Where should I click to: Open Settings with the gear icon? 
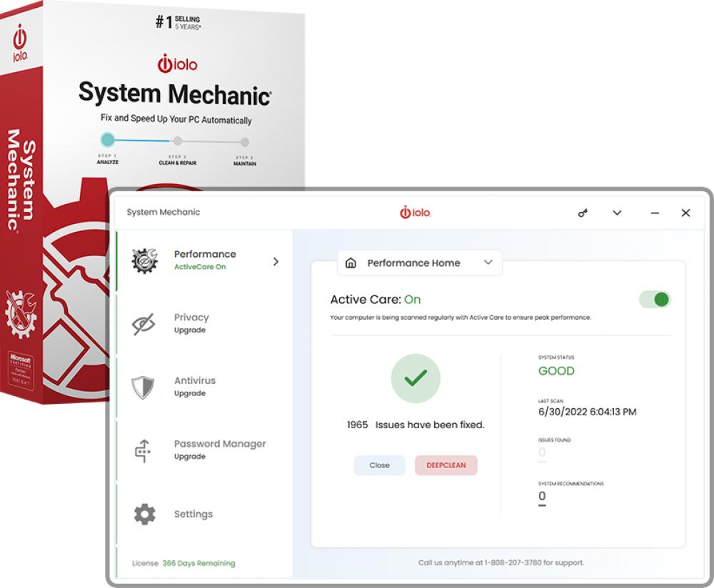[144, 514]
